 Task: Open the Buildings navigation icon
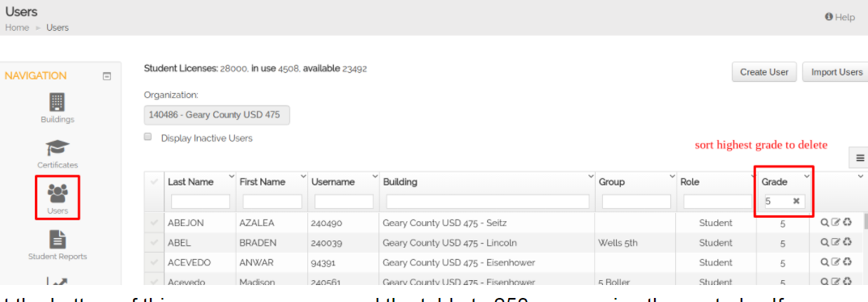tap(57, 102)
